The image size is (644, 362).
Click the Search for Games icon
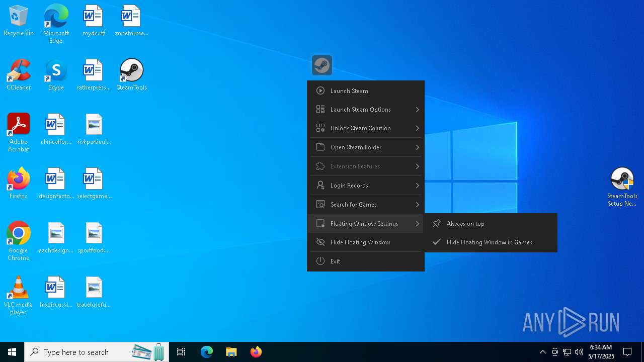tap(320, 205)
